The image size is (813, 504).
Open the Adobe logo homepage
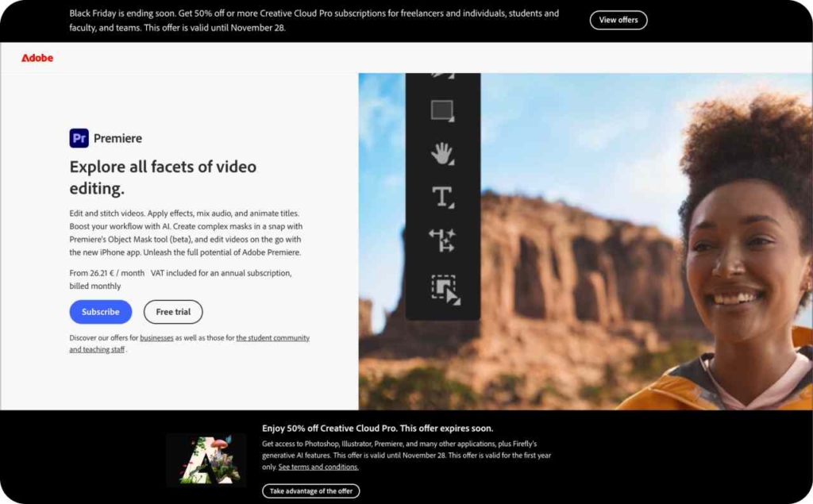37,57
